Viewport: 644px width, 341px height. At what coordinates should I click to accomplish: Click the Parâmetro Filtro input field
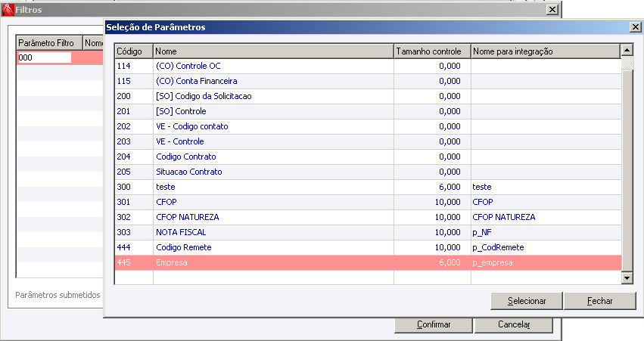tap(45, 57)
